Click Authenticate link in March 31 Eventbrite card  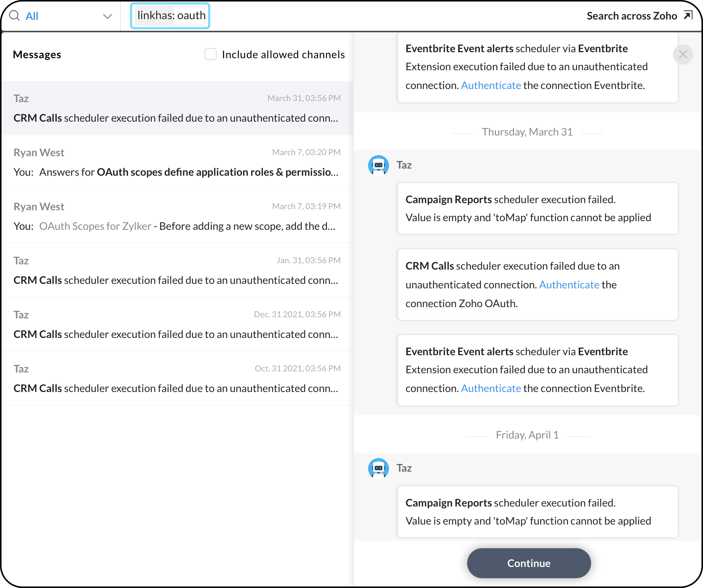(x=491, y=388)
